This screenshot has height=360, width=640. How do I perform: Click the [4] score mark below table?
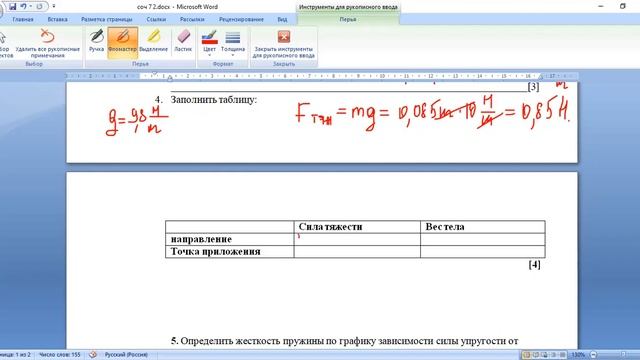534,264
